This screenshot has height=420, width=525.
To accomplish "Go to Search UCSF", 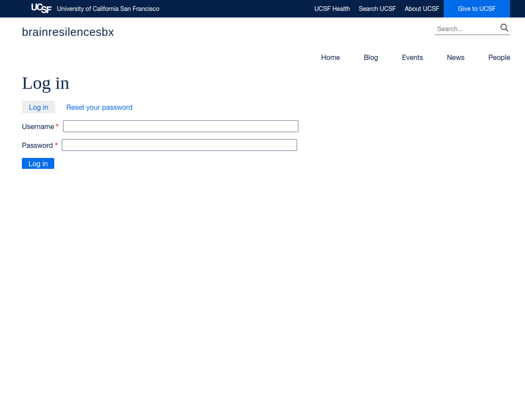I will (x=377, y=9).
